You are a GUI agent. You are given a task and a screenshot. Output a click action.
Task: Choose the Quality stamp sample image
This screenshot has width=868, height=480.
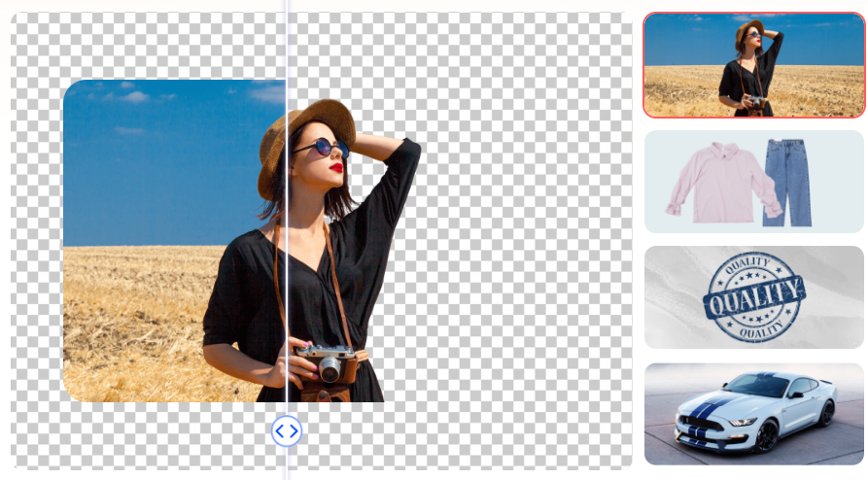tap(753, 297)
